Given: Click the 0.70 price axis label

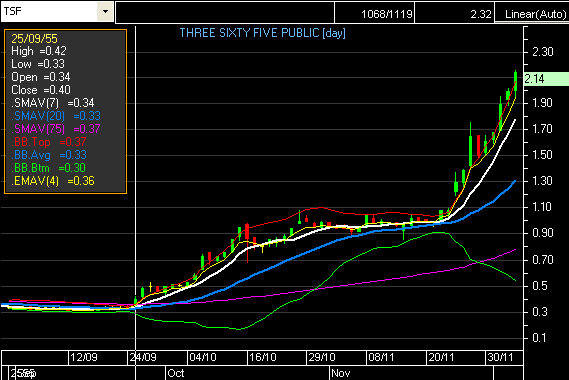Looking at the screenshot, I should point(543,260).
